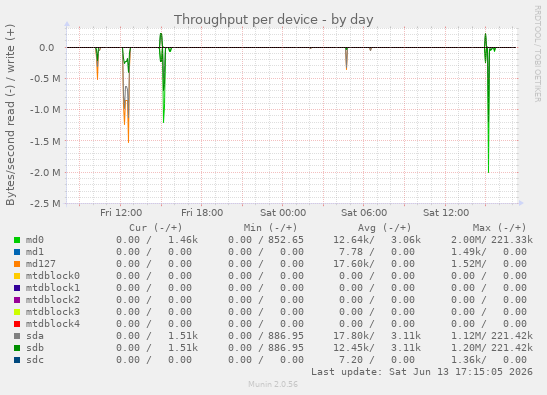Click the Cur (-/+) column header
547x395 pixels.
tap(156, 228)
